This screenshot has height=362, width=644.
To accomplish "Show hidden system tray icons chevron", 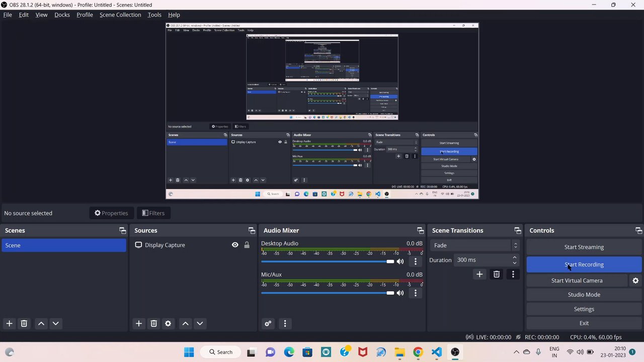I will point(516,352).
